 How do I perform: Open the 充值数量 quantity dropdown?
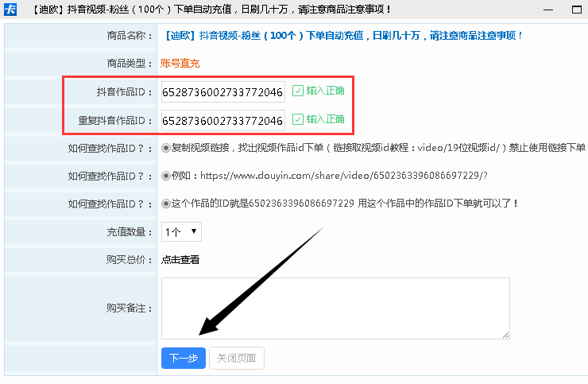coord(181,231)
